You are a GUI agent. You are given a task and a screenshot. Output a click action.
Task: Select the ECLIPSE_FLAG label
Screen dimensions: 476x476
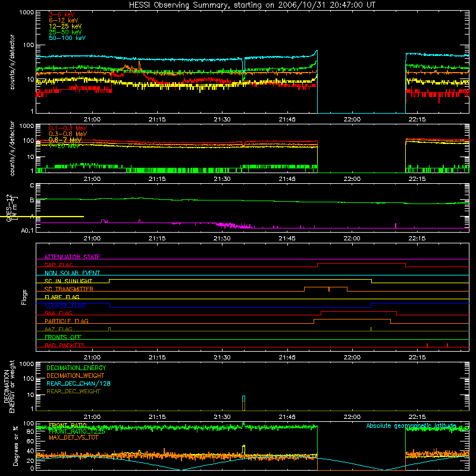[x=65, y=305]
